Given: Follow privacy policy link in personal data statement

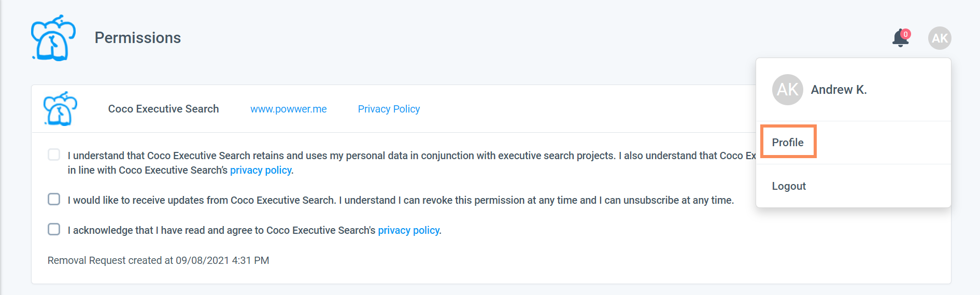Looking at the screenshot, I should click(x=261, y=170).
